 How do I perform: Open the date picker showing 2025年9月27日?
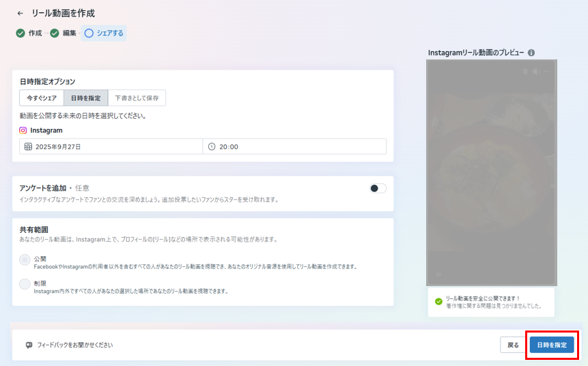tap(111, 147)
